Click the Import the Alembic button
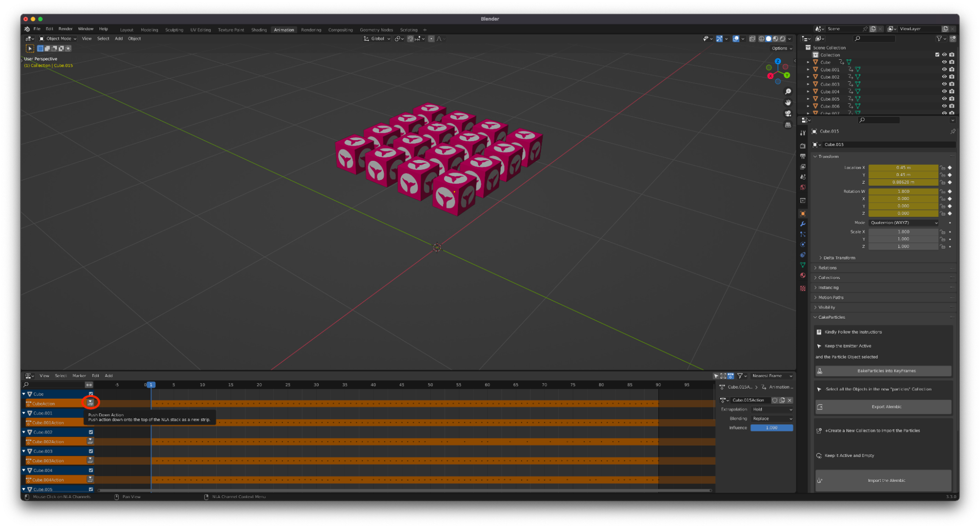The height and width of the screenshot is (528, 980). 883,480
